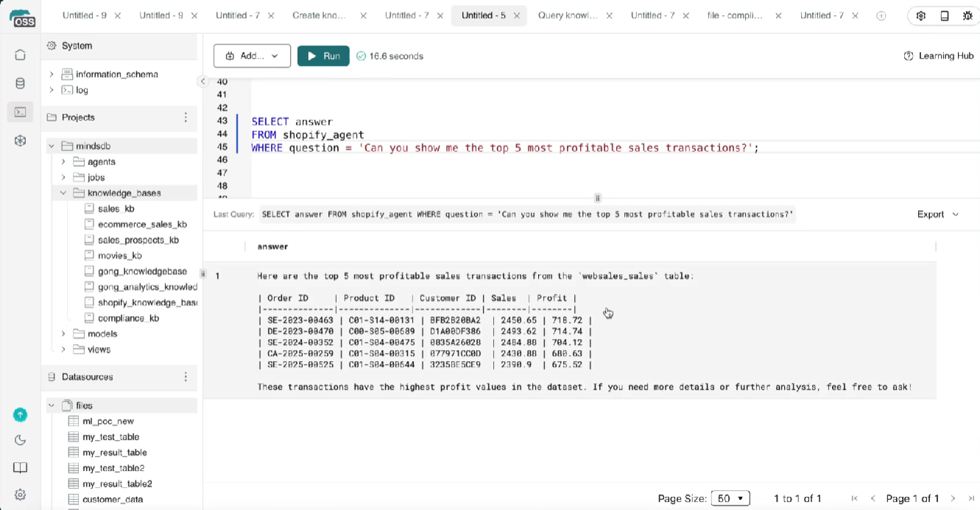Expand the information_schema tree node
This screenshot has height=510, width=980.
coord(52,74)
